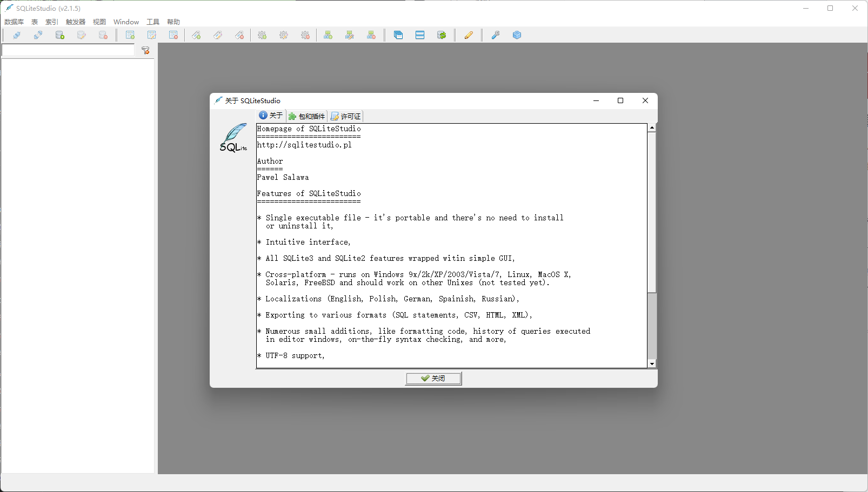Viewport: 868px width, 492px height.
Task: Click the '* Localizations (English, Polish...' line
Action: pyautogui.click(x=388, y=299)
